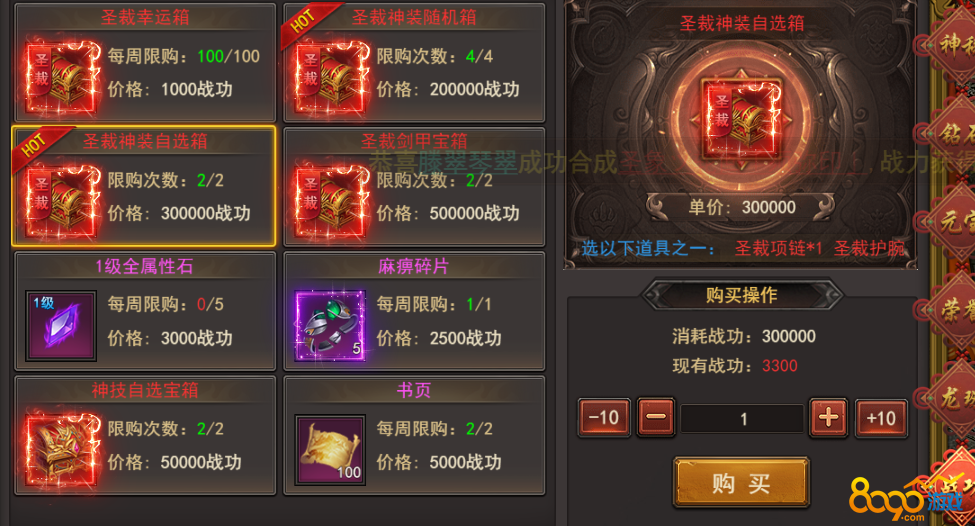Choose the 圣裁剑甲宝箱 chest icon
The image size is (975, 526).
(331, 201)
